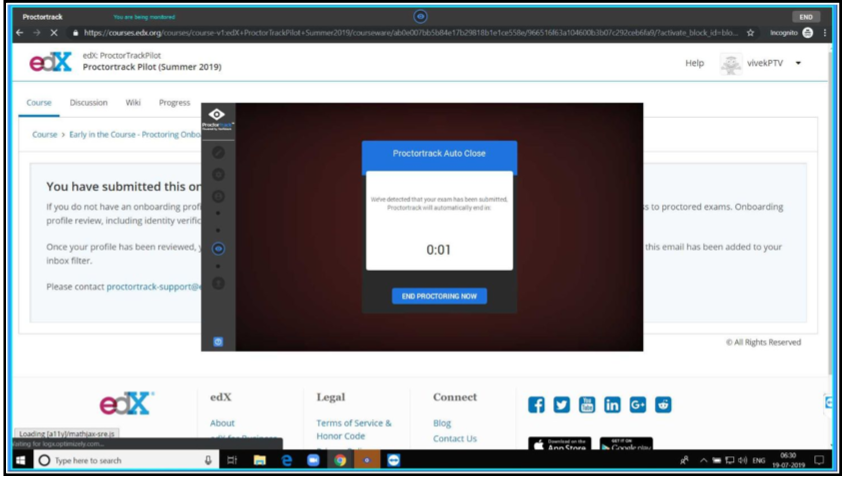Click the proctortrack-support email link
This screenshot has width=846, height=480.
pos(154,286)
